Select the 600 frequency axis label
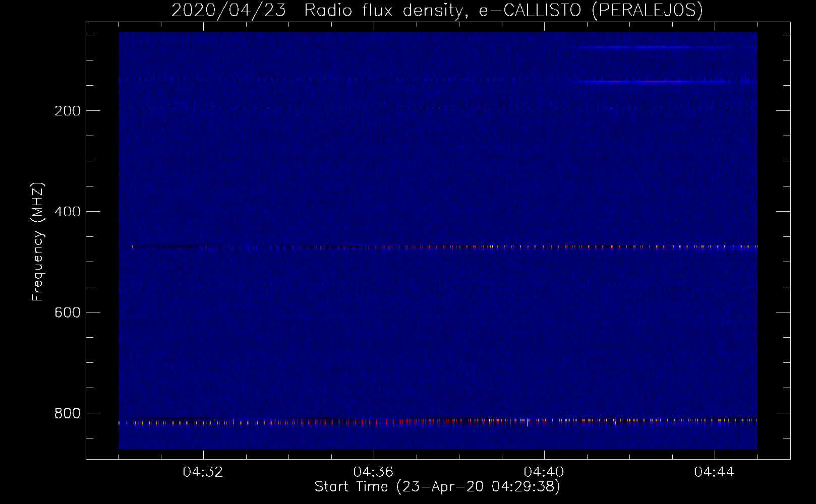816x504 pixels. [68, 312]
